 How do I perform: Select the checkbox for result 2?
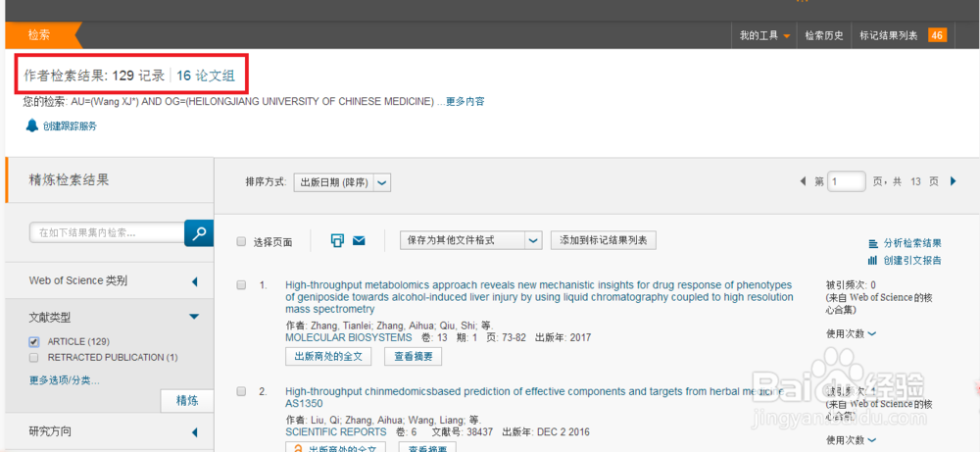tap(241, 391)
